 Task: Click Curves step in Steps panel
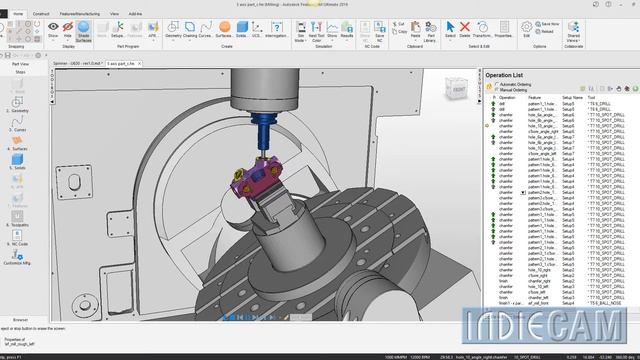[18, 124]
